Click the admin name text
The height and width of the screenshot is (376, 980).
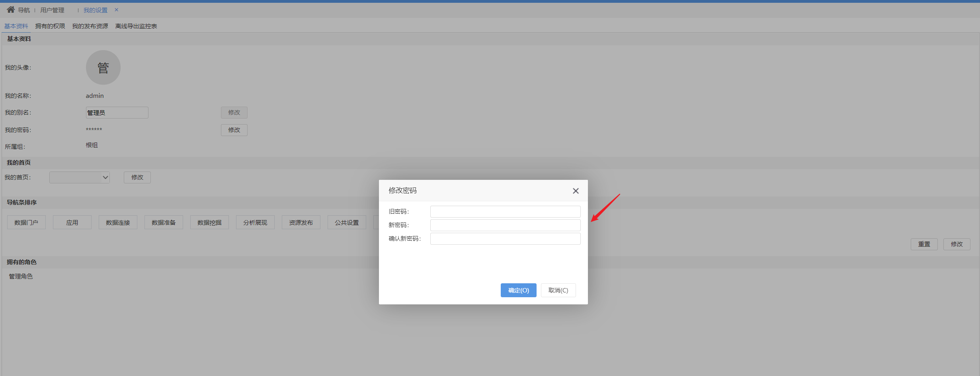(95, 95)
